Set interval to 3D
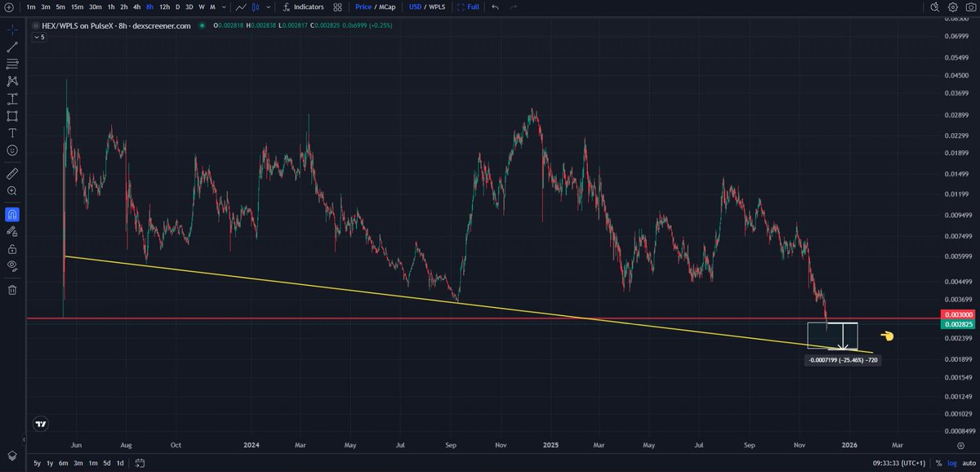 [x=189, y=7]
